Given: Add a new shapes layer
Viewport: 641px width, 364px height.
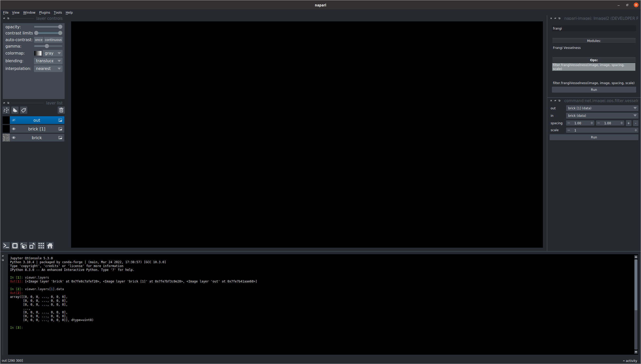Looking at the screenshot, I should click(15, 110).
